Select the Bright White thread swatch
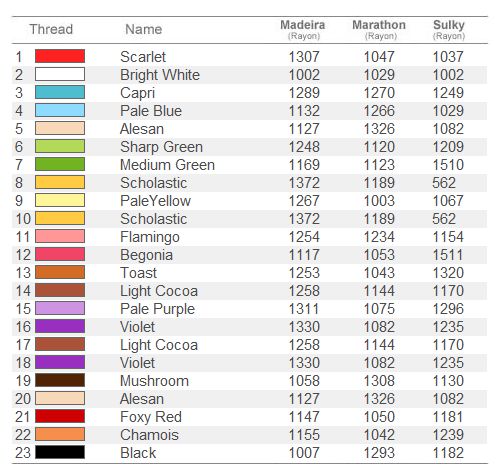The image size is (500, 474). click(x=60, y=74)
